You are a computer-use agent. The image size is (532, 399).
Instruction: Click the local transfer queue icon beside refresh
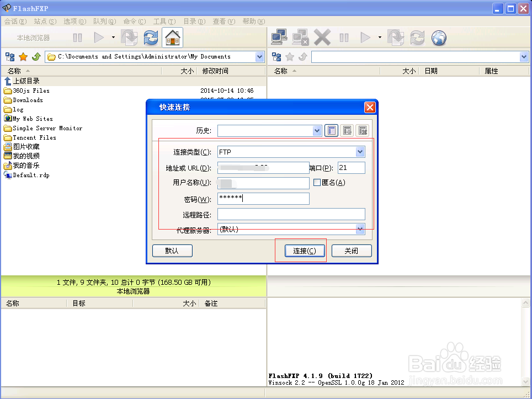point(129,38)
